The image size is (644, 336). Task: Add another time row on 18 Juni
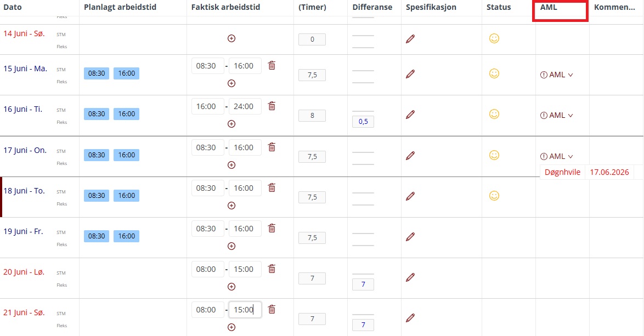point(231,206)
